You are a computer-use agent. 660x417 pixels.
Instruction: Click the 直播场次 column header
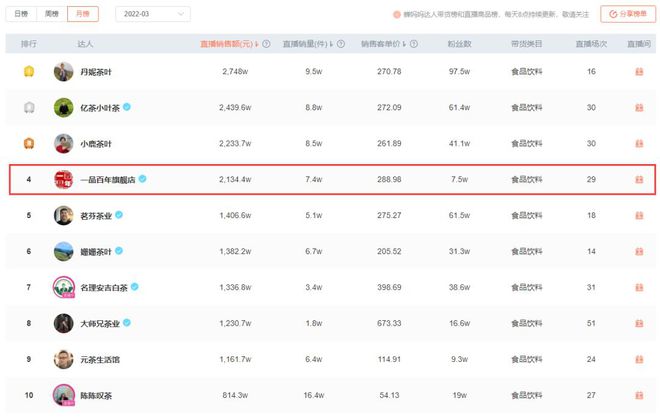click(x=591, y=44)
